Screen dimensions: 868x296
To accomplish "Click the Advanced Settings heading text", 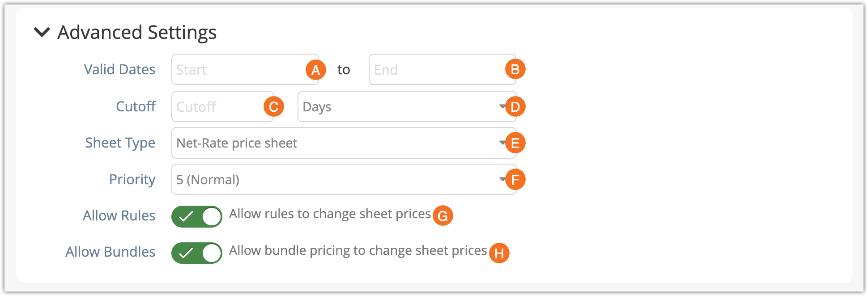I will click(137, 32).
